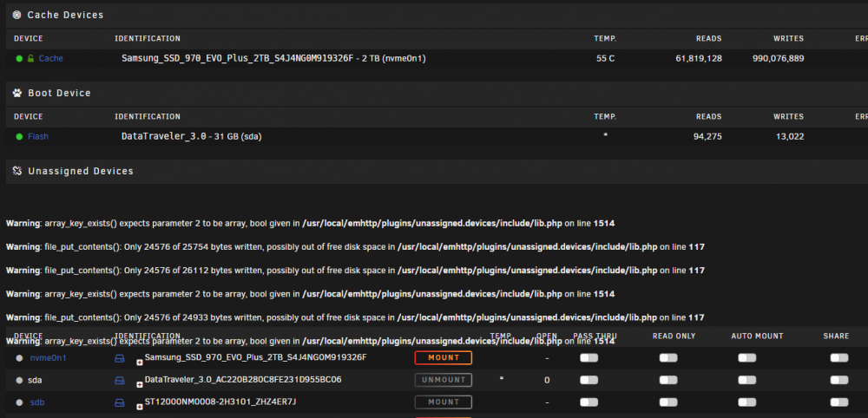This screenshot has height=418, width=868.
Task: Click the MOUNT button for sdb
Action: point(444,402)
